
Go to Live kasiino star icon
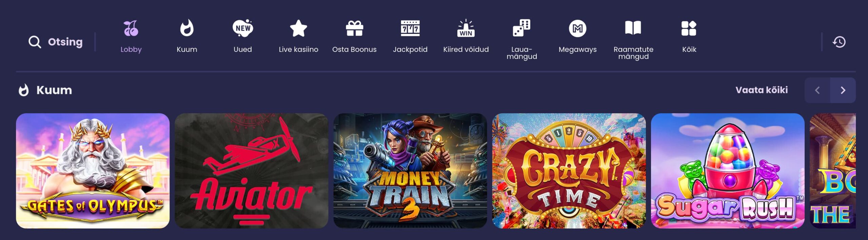click(298, 28)
